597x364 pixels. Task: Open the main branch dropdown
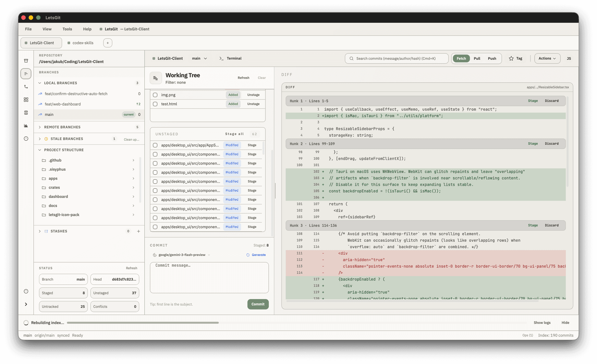(199, 58)
